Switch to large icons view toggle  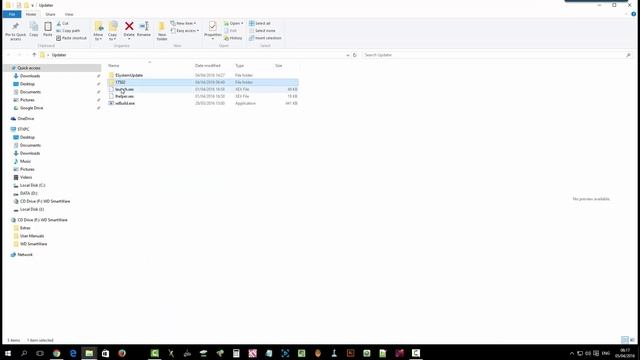point(632,340)
